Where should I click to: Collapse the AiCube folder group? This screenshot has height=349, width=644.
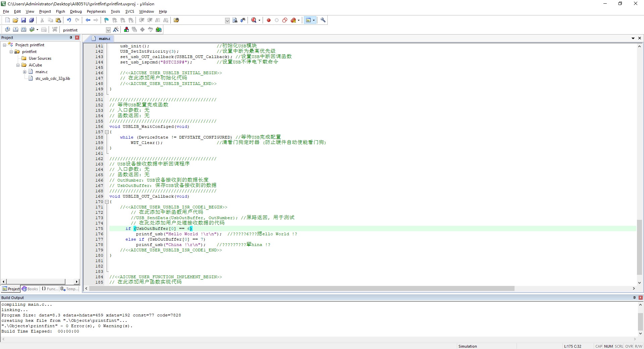(18, 65)
